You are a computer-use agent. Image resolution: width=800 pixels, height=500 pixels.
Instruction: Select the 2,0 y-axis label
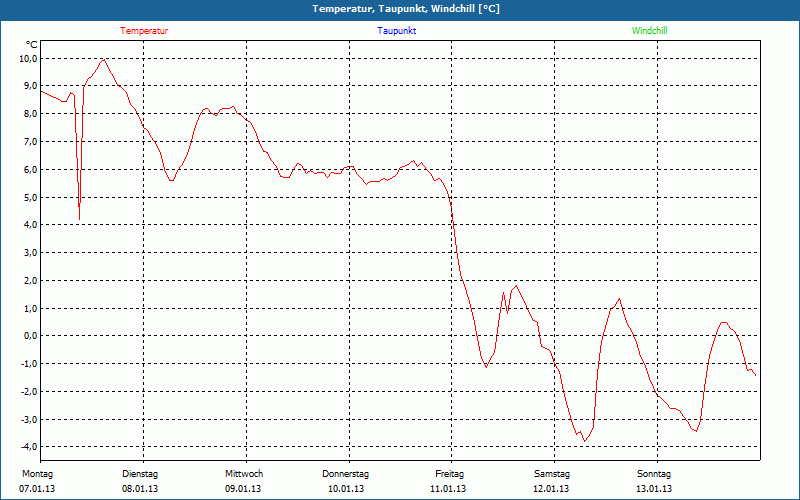pyautogui.click(x=31, y=280)
